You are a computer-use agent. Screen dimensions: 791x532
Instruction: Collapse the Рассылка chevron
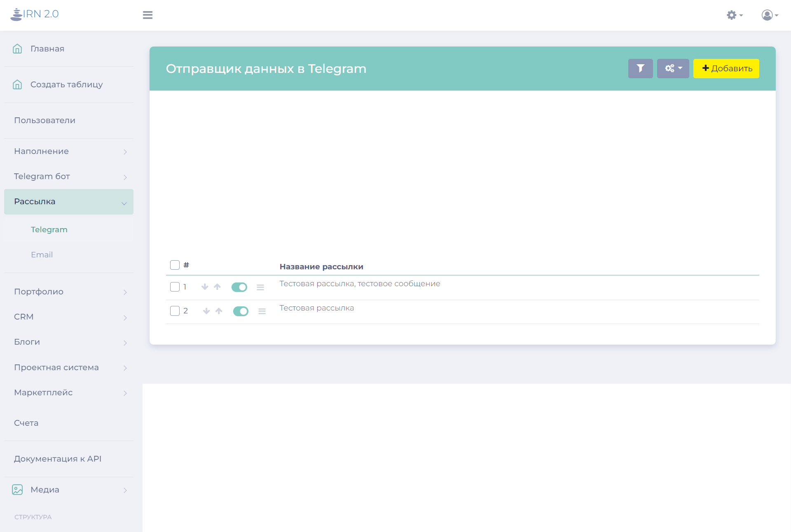tap(124, 203)
